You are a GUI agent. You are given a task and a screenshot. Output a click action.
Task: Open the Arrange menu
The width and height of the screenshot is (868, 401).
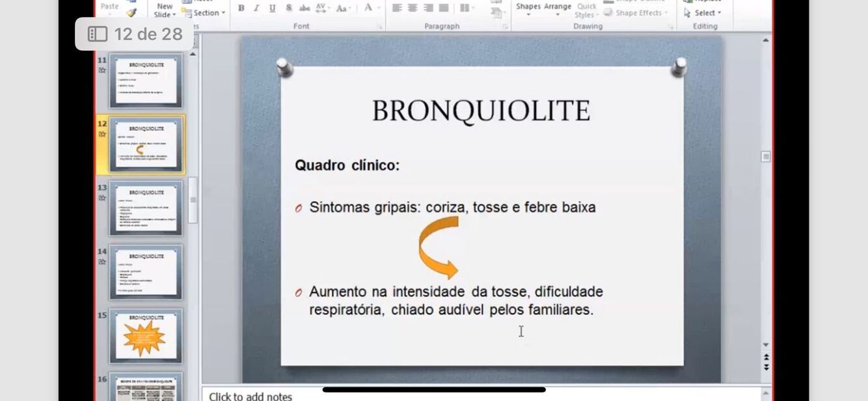pos(558,8)
